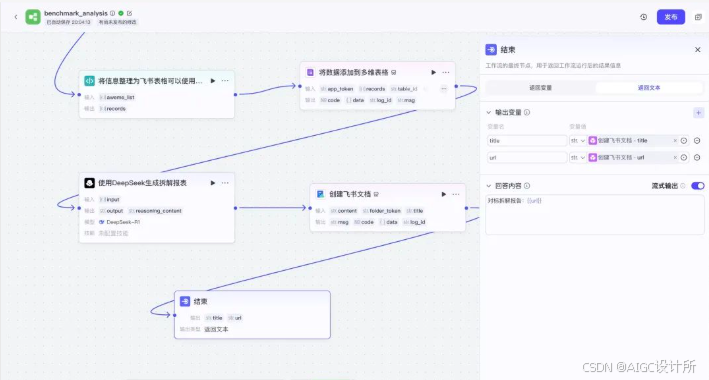
Task: Click the purple icon of 将数据添加到多维表格 node
Action: click(x=310, y=72)
